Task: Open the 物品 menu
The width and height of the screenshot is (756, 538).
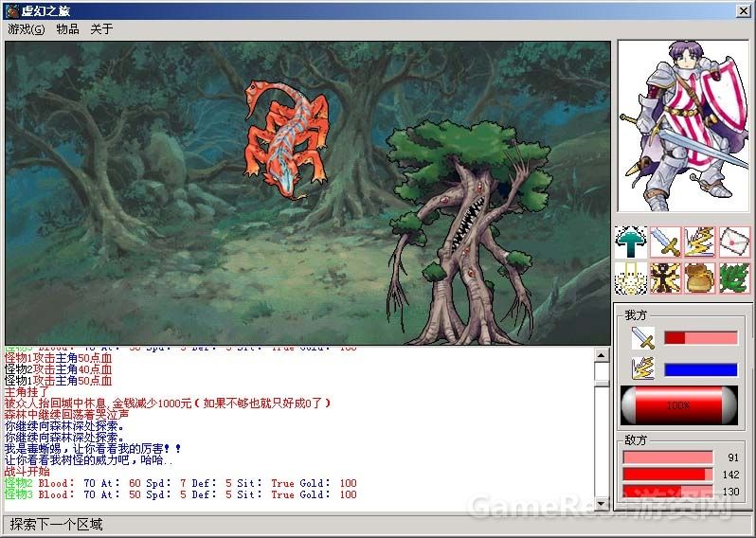Action: pos(67,29)
